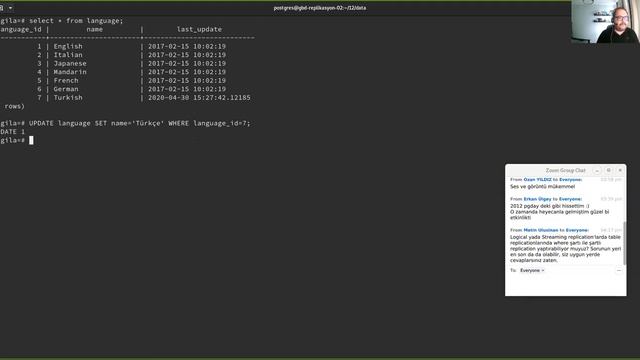Image resolution: width=640 pixels, height=360 pixels.
Task: Click the UPDATE language SET name command
Action: tap(139, 123)
